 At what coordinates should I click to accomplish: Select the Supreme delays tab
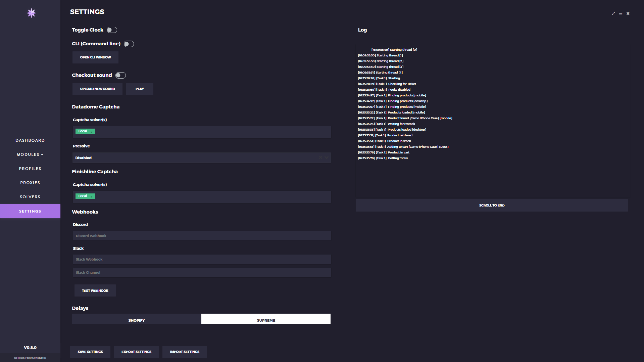(x=266, y=319)
